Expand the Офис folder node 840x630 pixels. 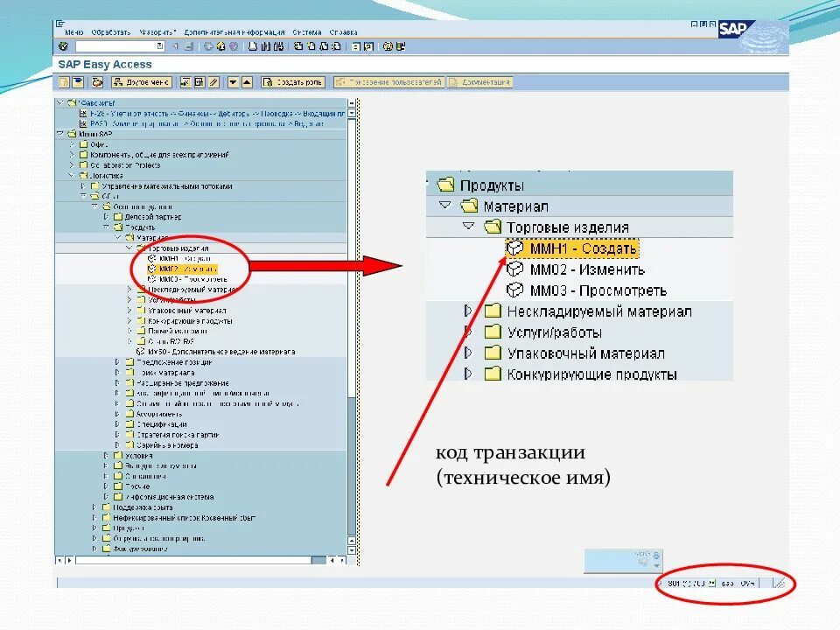point(72,144)
